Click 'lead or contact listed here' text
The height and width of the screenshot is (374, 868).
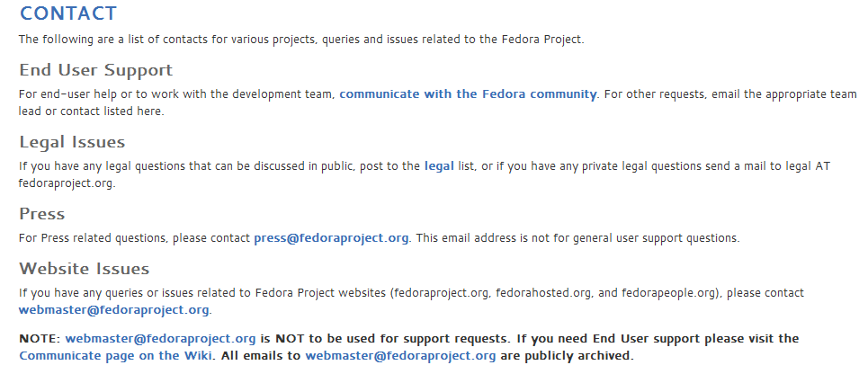point(91,111)
